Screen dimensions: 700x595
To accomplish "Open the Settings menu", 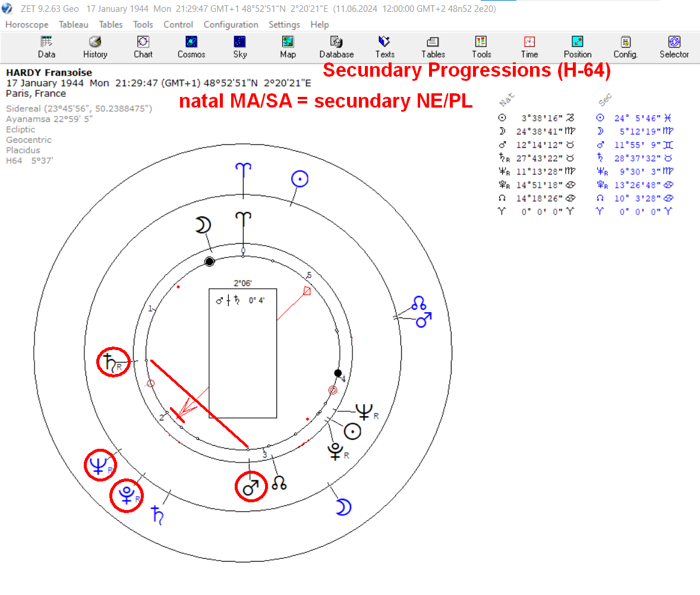I will [x=285, y=24].
